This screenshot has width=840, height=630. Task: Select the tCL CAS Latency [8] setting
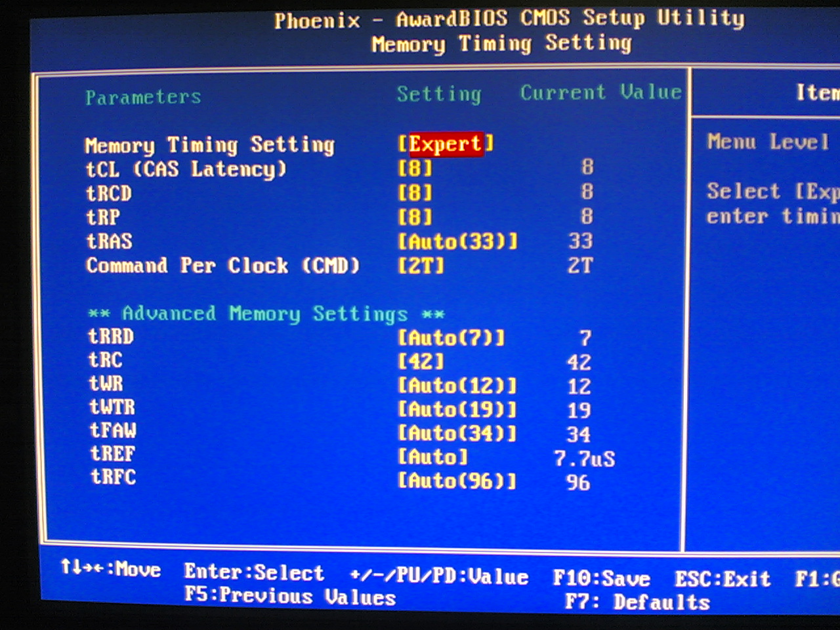pos(415,169)
